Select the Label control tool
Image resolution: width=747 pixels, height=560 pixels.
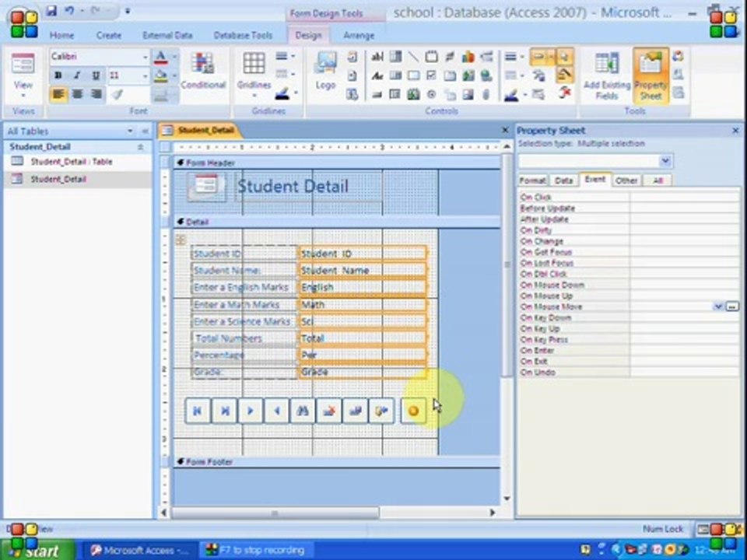377,75
